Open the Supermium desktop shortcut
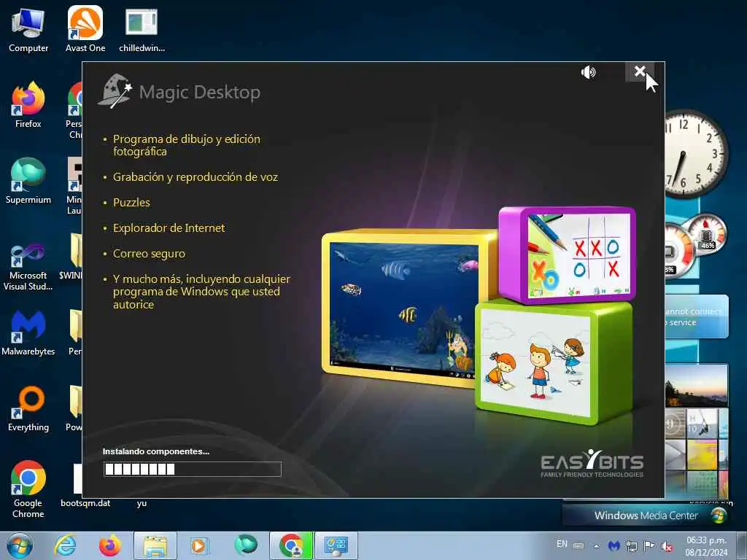The width and height of the screenshot is (747, 560). (x=28, y=181)
